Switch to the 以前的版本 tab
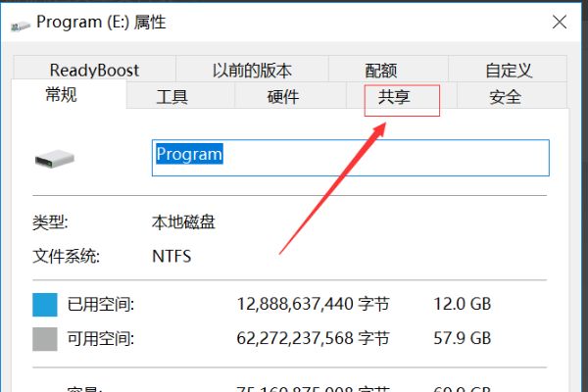The image size is (588, 392). (x=252, y=70)
